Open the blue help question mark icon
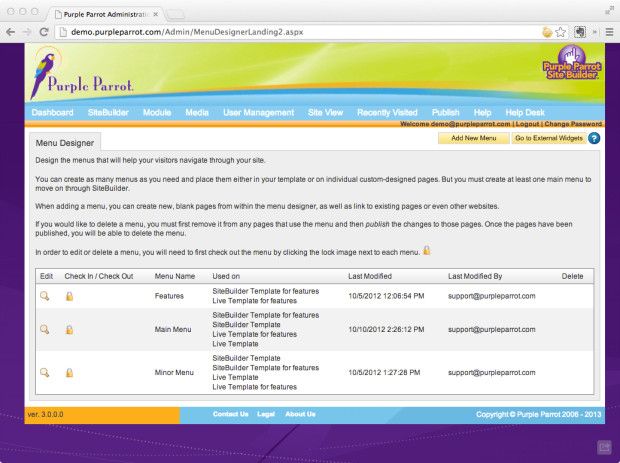 [x=594, y=139]
